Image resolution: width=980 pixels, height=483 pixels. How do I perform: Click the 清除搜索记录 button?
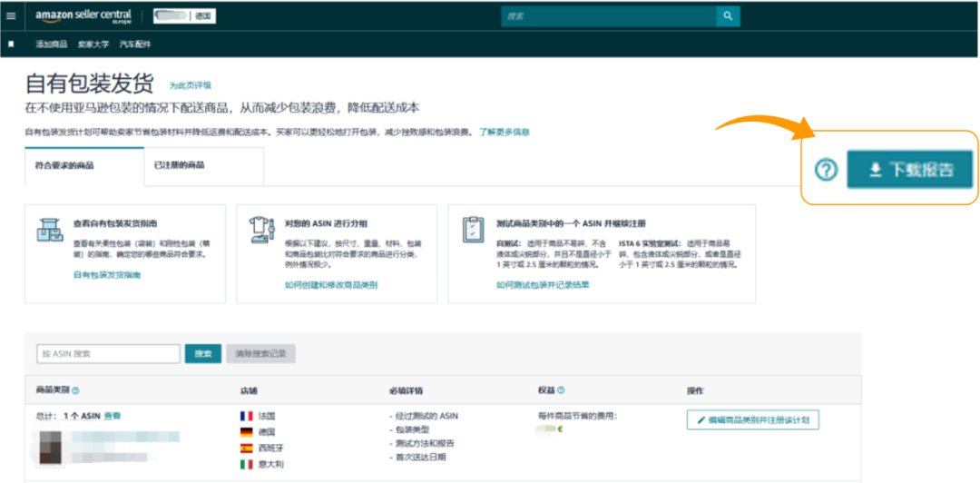tap(260, 354)
